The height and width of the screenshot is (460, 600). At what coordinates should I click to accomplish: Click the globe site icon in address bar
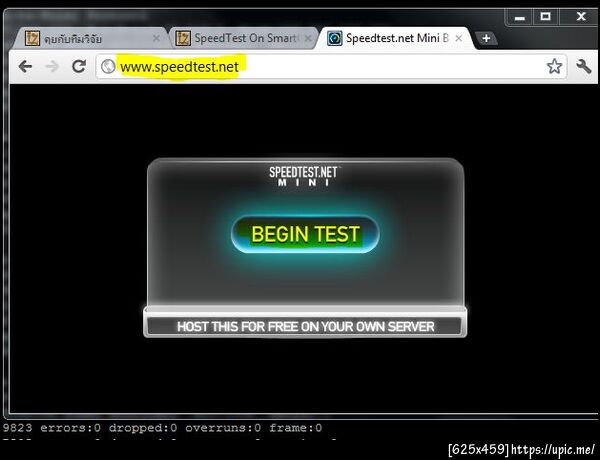pyautogui.click(x=108, y=67)
